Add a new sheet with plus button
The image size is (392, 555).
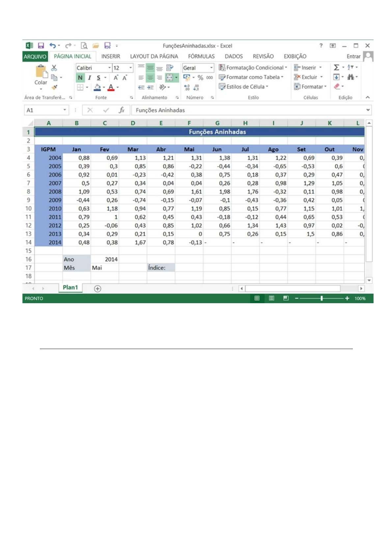[x=98, y=289]
